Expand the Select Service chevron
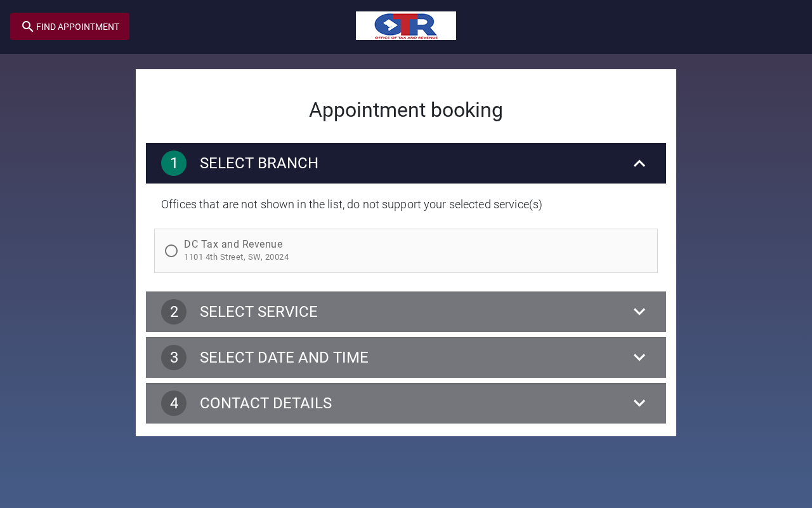812x508 pixels. (639, 312)
